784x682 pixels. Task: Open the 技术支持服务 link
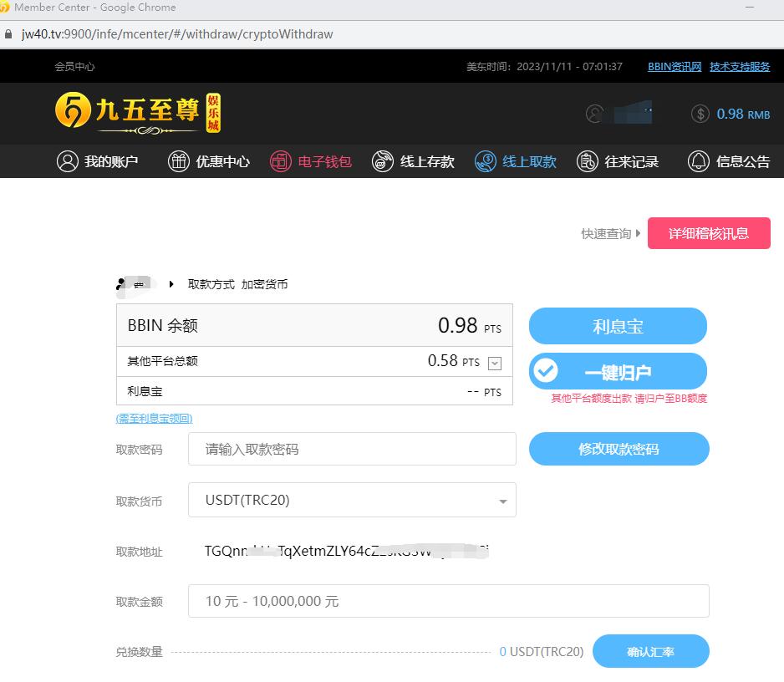[x=740, y=67]
